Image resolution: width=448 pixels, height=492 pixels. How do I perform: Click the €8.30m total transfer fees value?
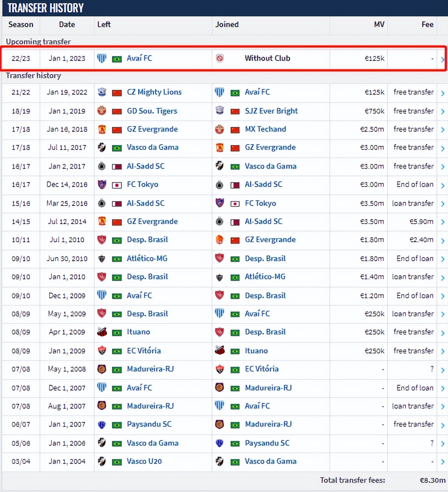(432, 480)
